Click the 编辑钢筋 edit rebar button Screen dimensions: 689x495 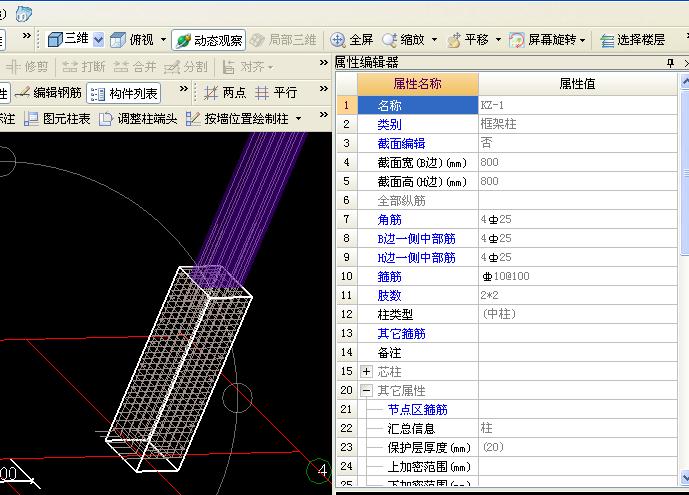48,93
